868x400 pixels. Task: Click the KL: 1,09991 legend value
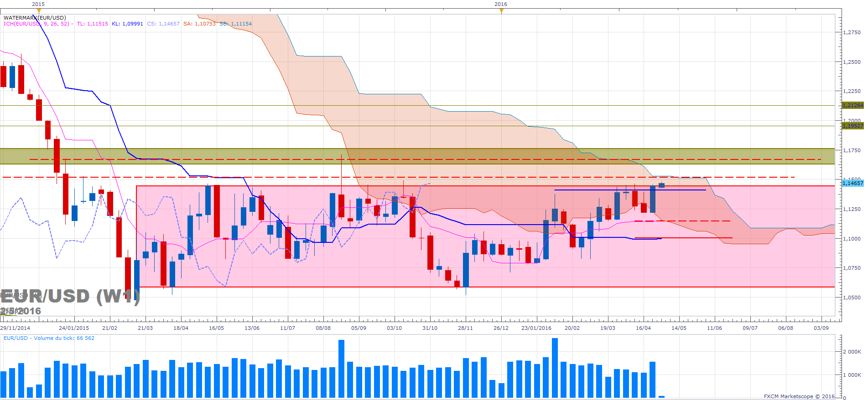[127, 24]
